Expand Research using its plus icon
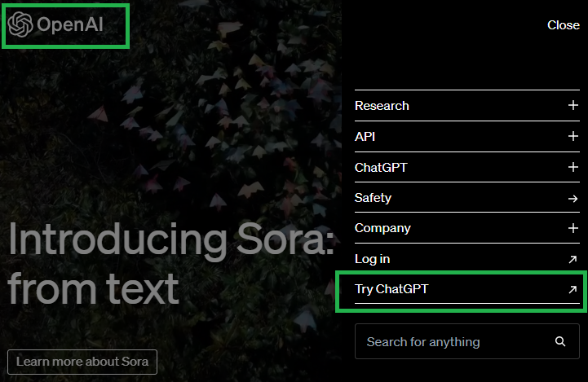This screenshot has width=588, height=382. click(x=573, y=106)
